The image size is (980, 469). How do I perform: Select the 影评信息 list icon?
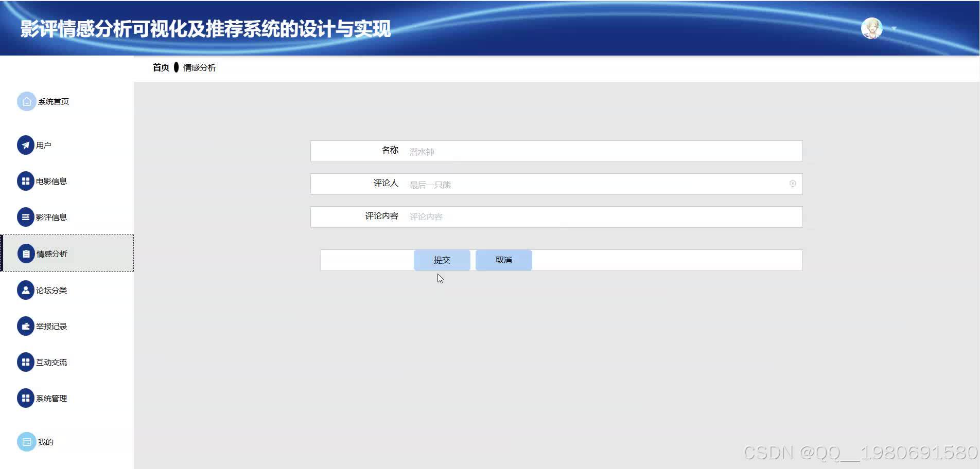pyautogui.click(x=26, y=217)
